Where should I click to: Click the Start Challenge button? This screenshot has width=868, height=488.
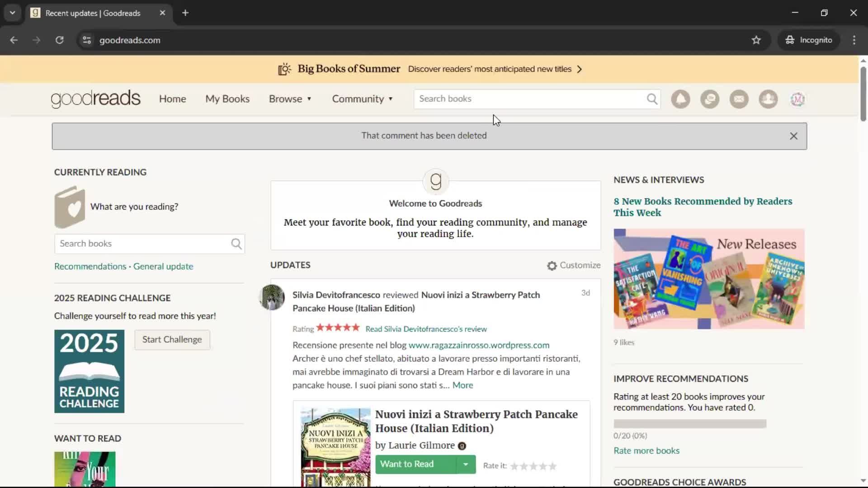tap(172, 340)
